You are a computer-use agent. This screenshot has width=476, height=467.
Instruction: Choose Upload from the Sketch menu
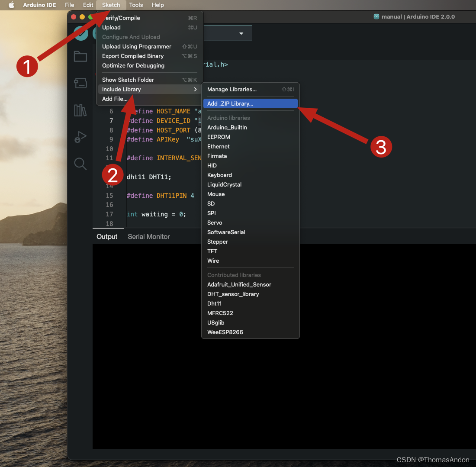click(x=149, y=27)
